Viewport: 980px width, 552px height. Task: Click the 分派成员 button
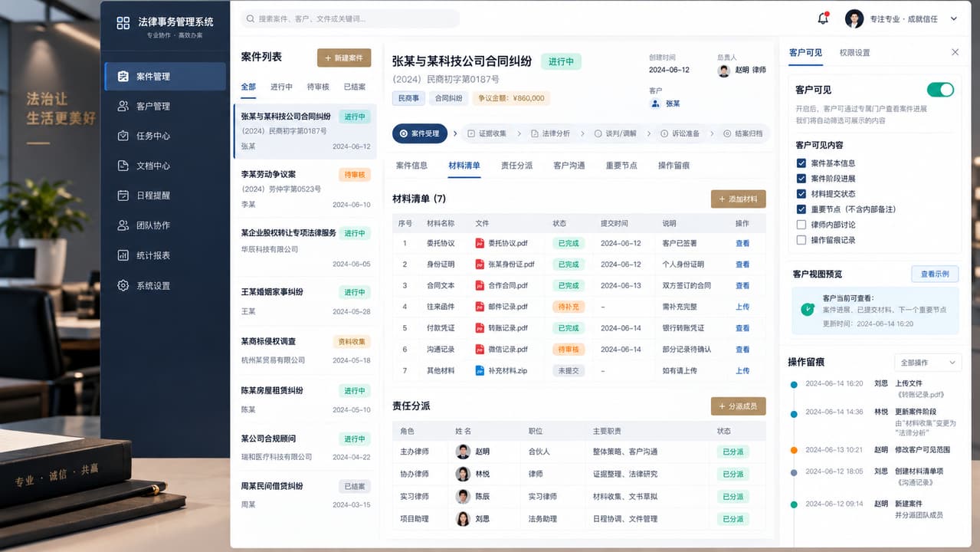(739, 406)
